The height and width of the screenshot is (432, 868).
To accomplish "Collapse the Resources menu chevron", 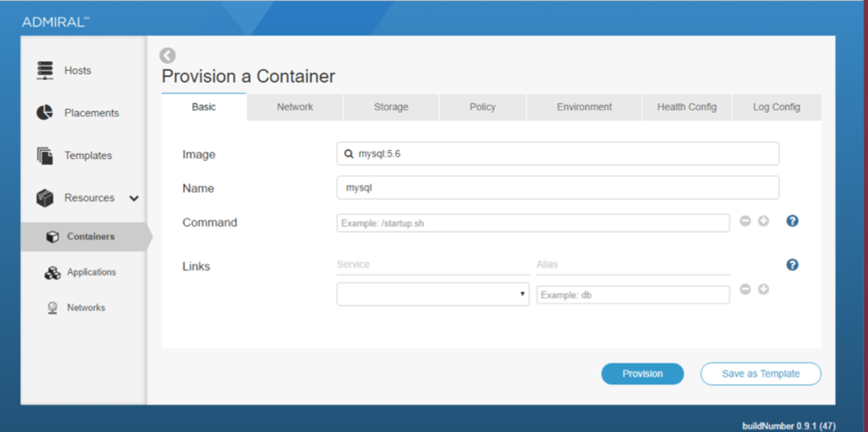I will [x=134, y=198].
